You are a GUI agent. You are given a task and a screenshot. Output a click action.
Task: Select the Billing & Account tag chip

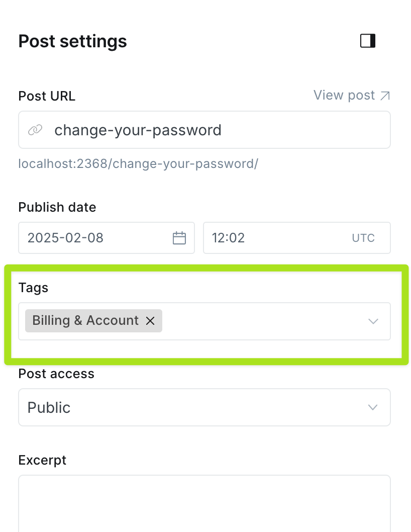point(85,321)
